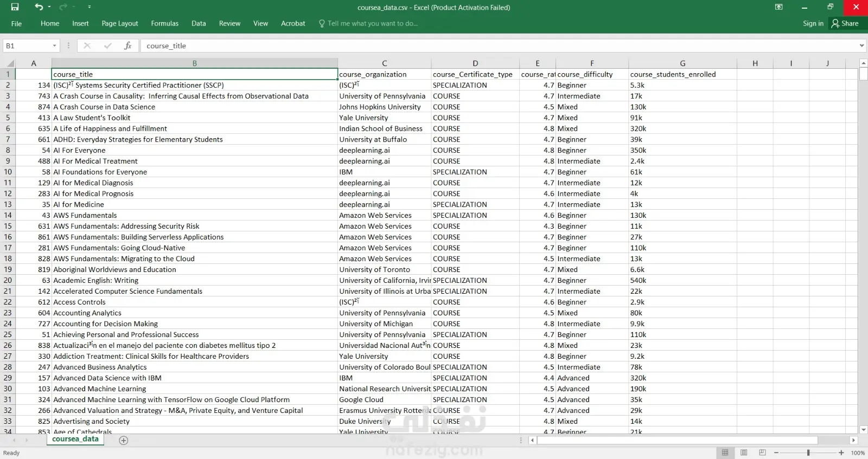Click the Normal view icon in status bar
The image size is (868, 459).
(725, 452)
